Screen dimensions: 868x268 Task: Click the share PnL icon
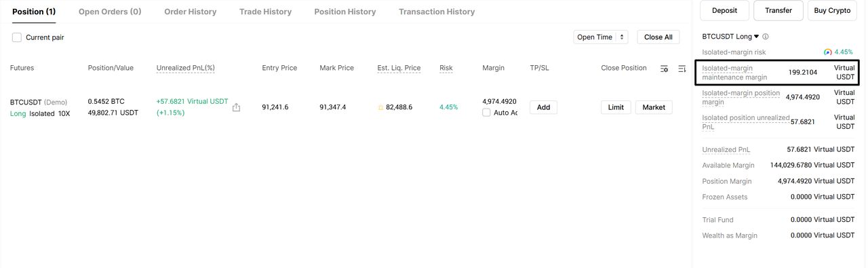tap(236, 107)
